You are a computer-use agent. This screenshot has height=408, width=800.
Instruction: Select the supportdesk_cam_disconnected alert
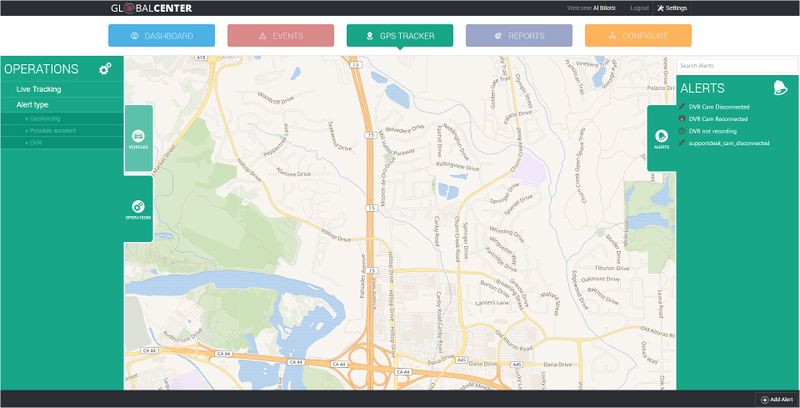[x=729, y=143]
